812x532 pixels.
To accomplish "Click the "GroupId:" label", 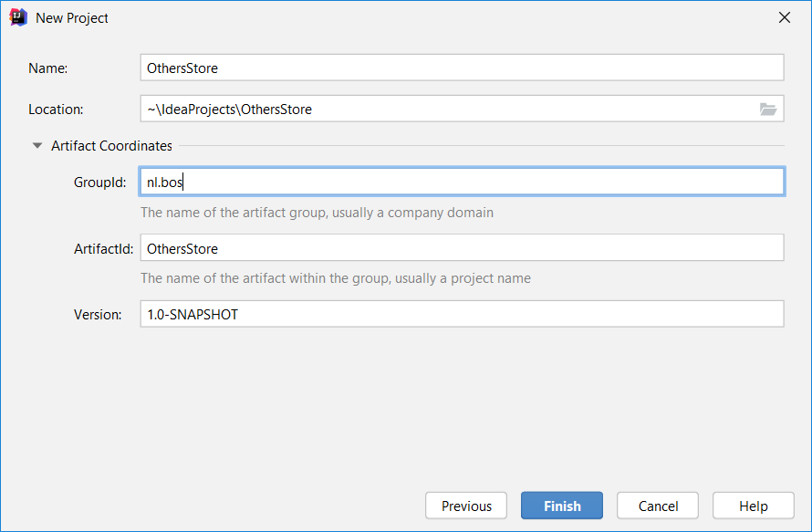I will click(99, 182).
